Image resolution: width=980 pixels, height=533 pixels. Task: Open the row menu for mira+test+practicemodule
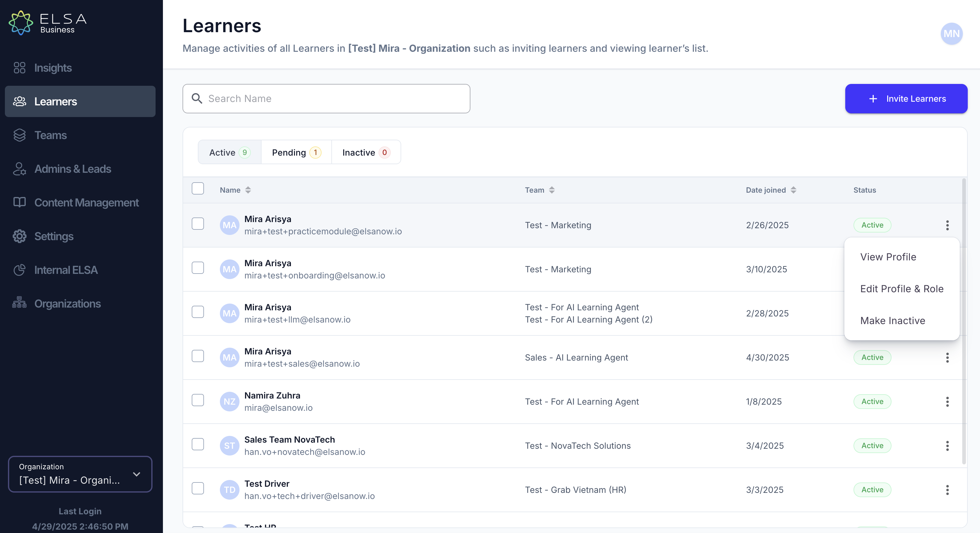coord(947,225)
